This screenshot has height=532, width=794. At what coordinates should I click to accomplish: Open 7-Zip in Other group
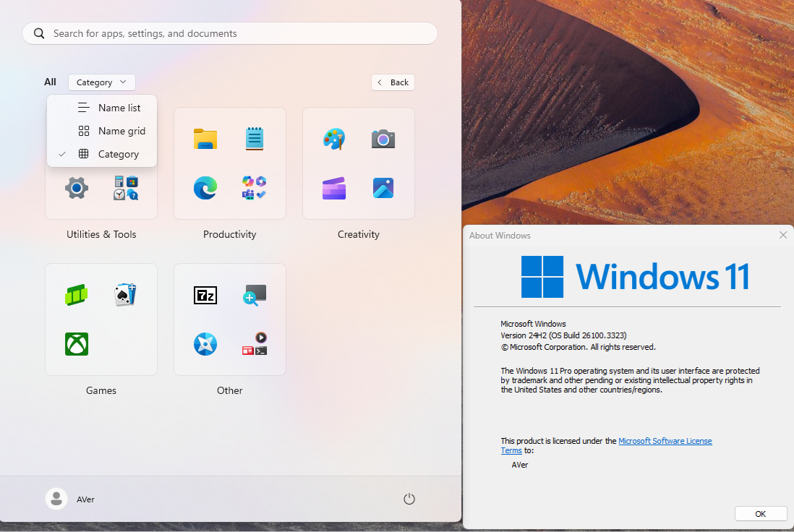coord(205,295)
